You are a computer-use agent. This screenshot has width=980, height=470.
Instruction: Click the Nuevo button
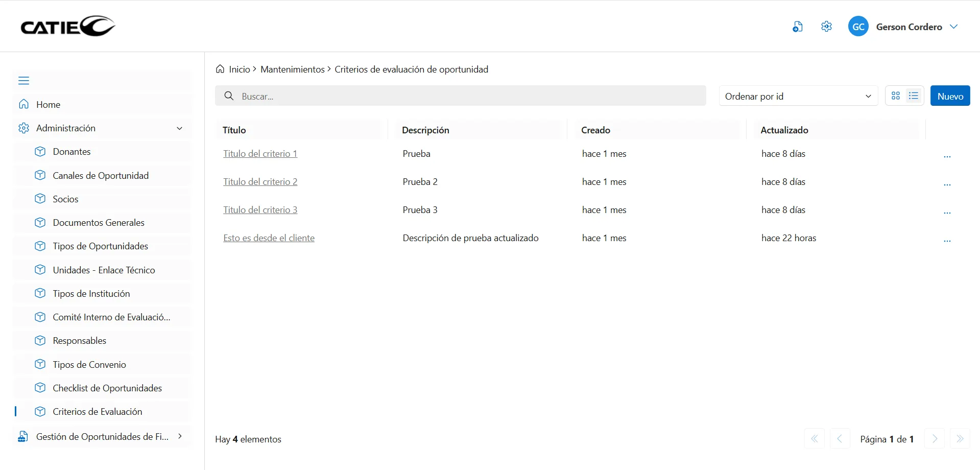click(950, 96)
